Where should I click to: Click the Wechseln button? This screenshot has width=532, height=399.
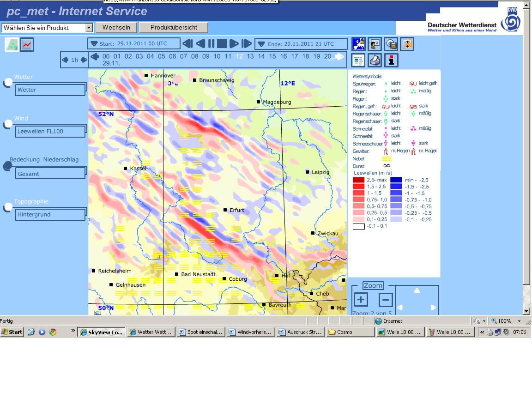pos(116,28)
